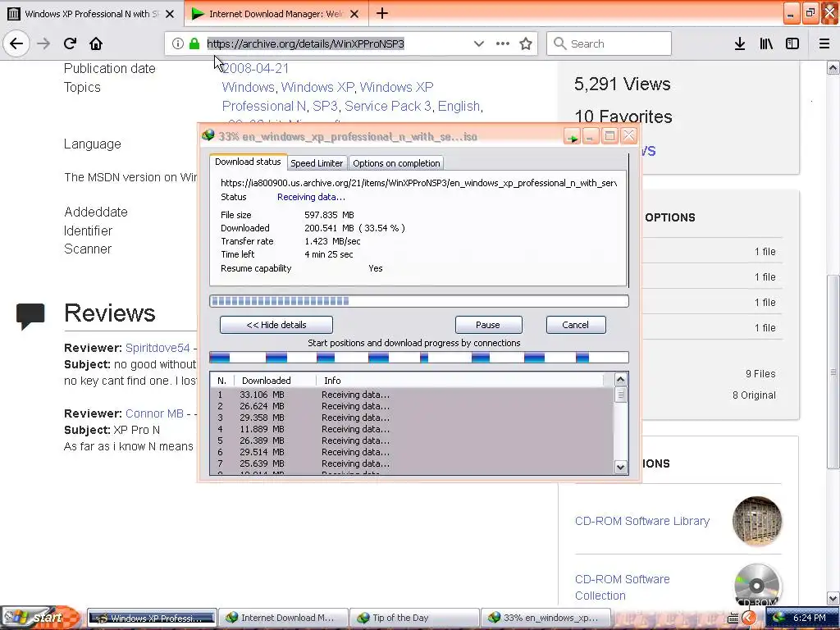
Task: Reload the archive.org page
Action: coord(70,43)
